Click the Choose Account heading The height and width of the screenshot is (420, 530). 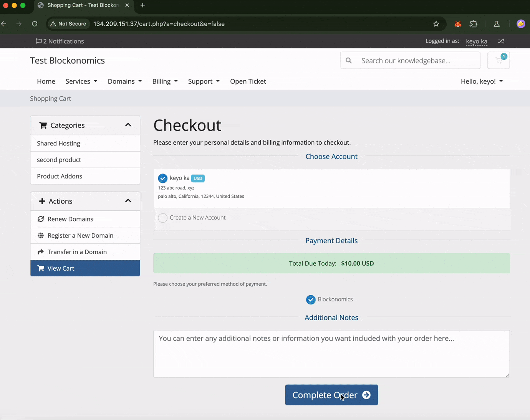coord(331,157)
